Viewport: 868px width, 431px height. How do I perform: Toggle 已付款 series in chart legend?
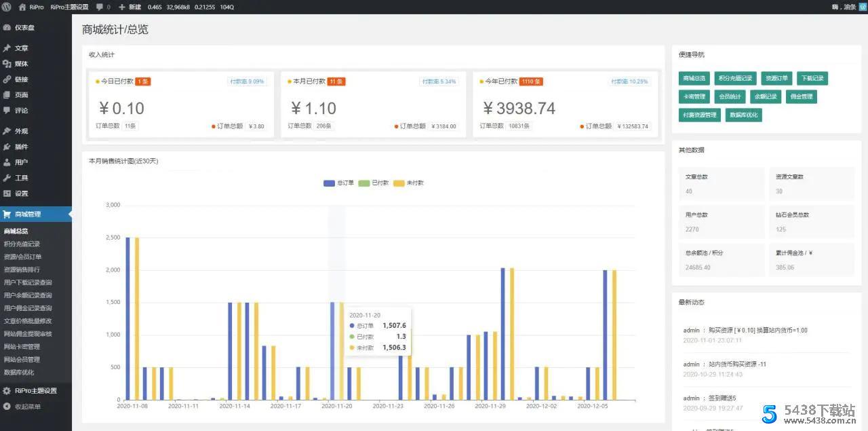pos(374,183)
